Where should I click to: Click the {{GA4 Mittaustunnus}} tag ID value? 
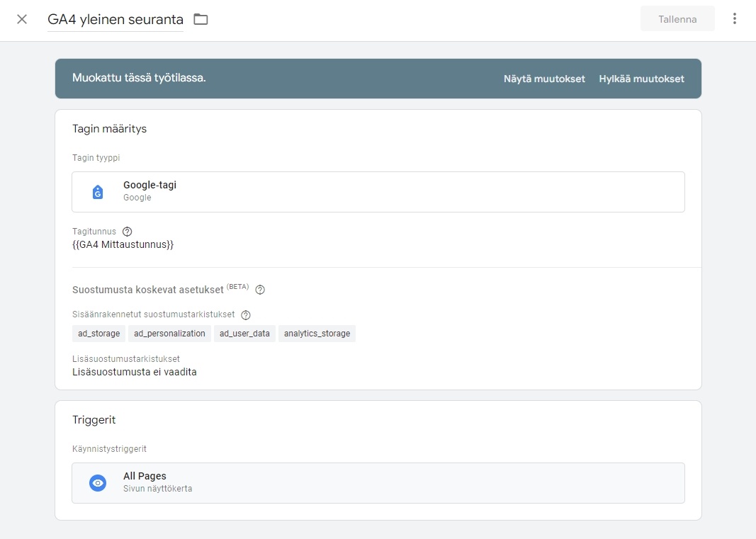[x=123, y=245]
